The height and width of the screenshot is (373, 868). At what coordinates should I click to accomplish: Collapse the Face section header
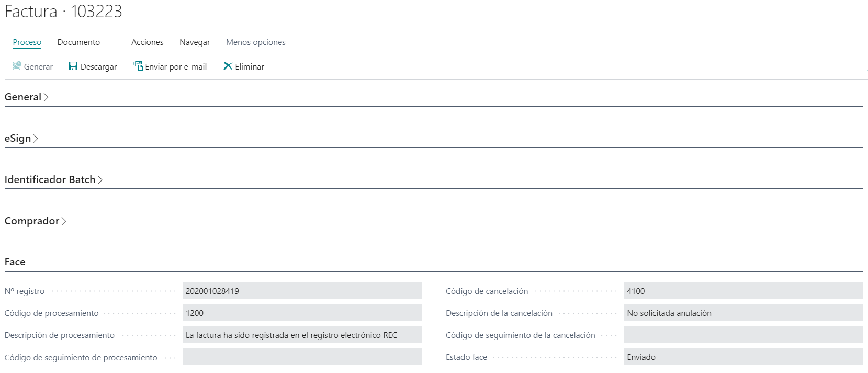[15, 261]
